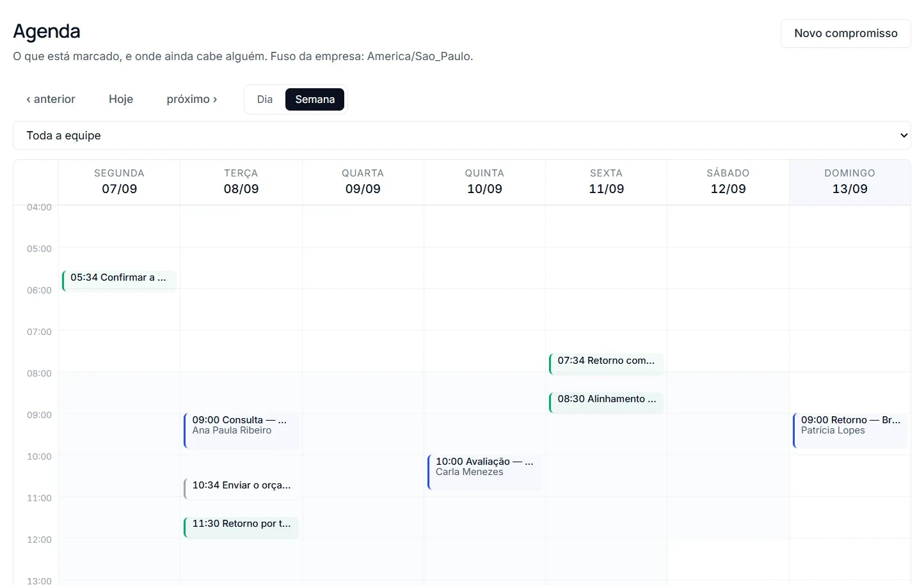Select the Quinta 10/09 column header
The height and width of the screenshot is (585, 924).
click(484, 182)
